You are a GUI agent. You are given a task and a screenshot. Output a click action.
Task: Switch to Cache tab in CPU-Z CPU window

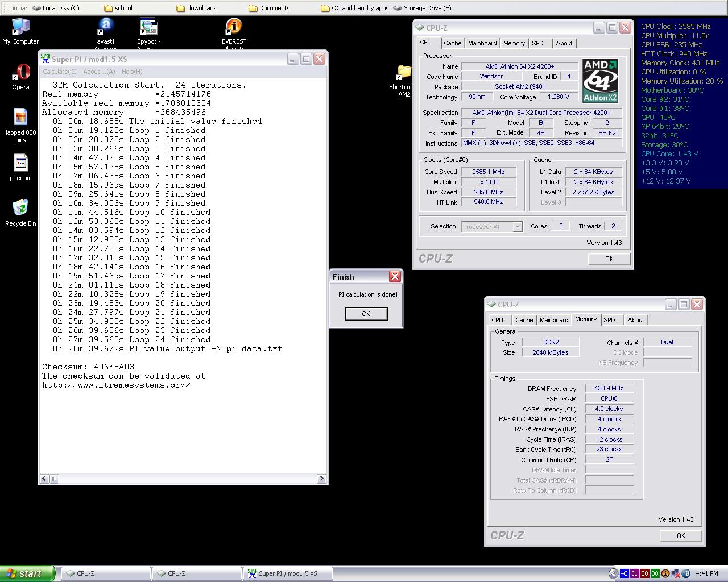[453, 43]
